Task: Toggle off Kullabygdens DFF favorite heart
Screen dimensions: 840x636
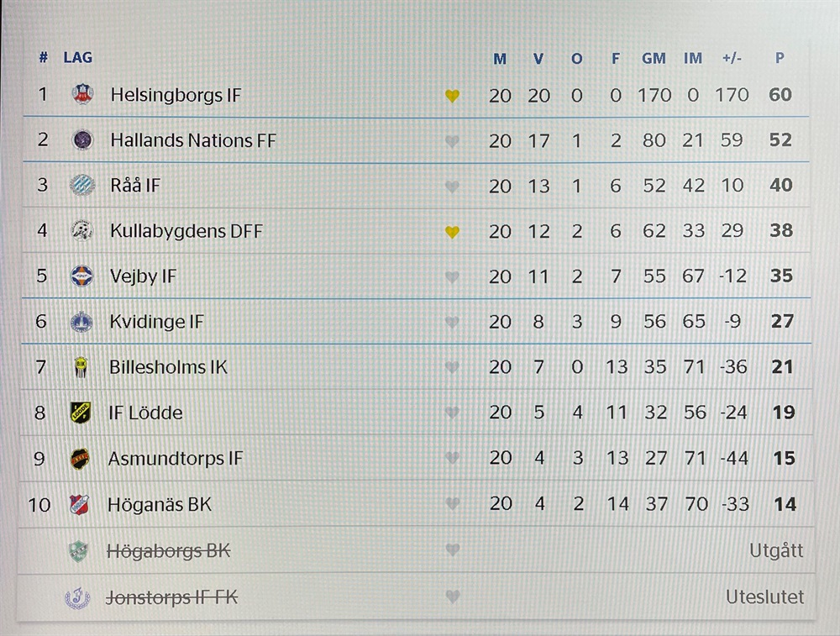Action: (452, 232)
